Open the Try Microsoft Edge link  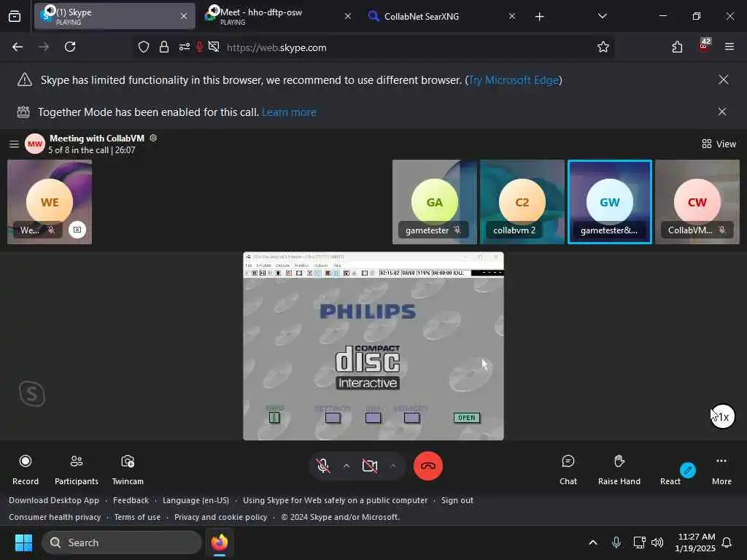tap(514, 80)
